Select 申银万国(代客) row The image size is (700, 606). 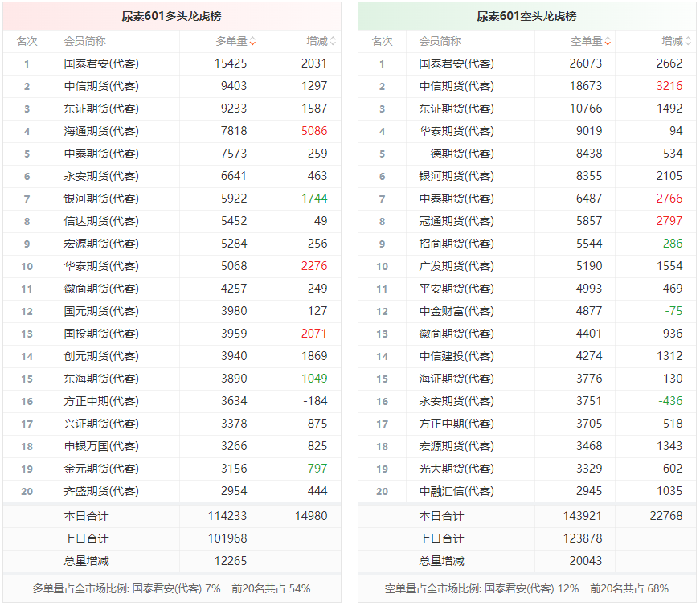pos(172,446)
